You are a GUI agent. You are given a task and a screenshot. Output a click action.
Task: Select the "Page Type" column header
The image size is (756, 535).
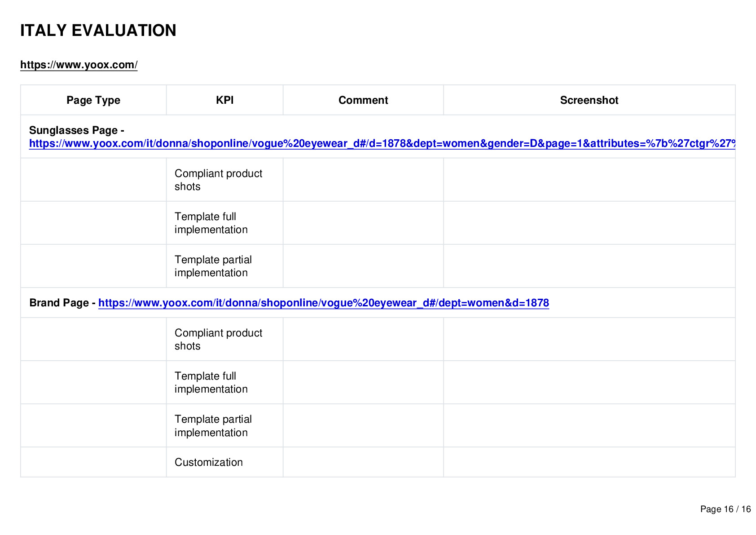(93, 100)
